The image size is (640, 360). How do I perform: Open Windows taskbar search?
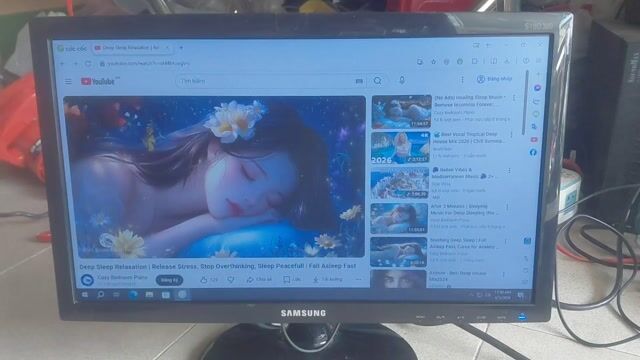(100, 294)
